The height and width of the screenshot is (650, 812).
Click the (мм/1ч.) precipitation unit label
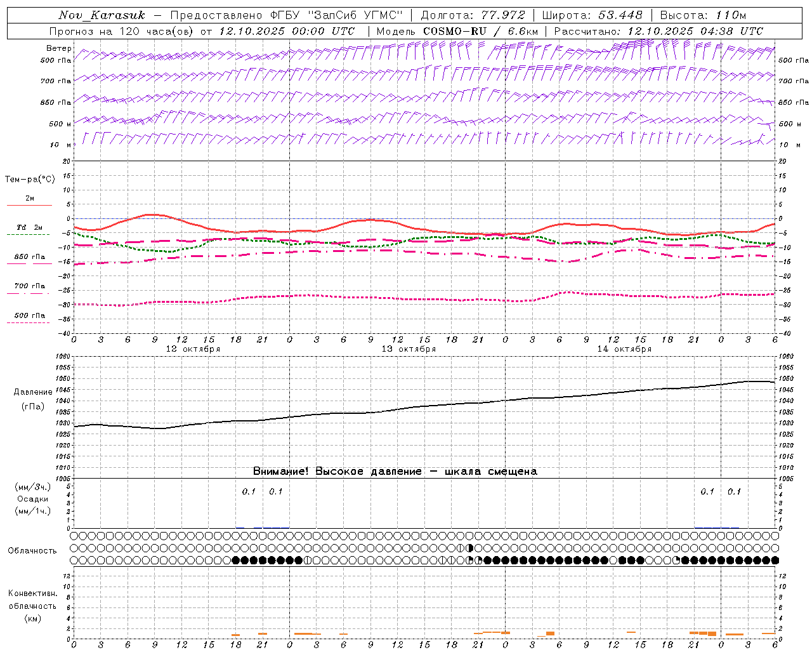click(x=33, y=511)
